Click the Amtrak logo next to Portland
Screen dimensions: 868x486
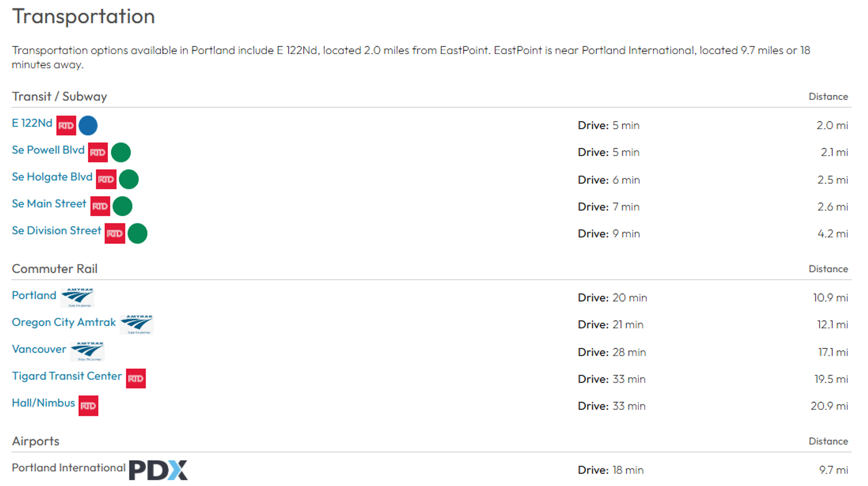pyautogui.click(x=77, y=297)
